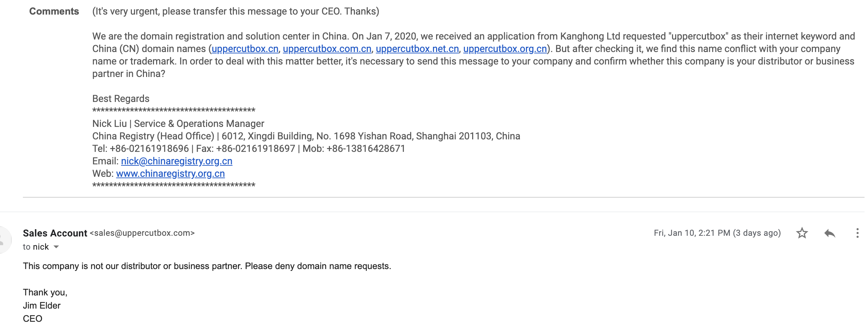This screenshot has width=868, height=328.
Task: Visit the www.chinaregistry.org.cn web link
Action: 170,174
